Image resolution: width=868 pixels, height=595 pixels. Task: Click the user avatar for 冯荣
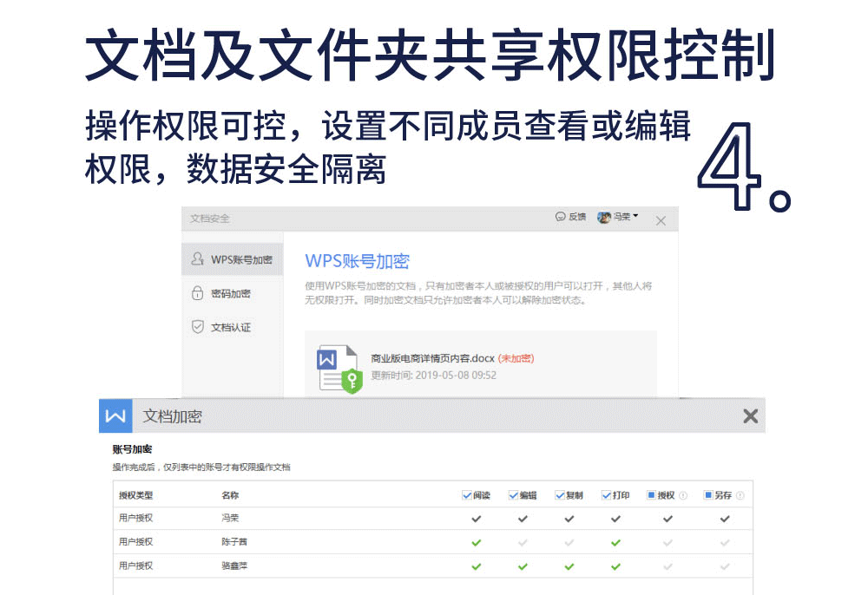[x=604, y=217]
